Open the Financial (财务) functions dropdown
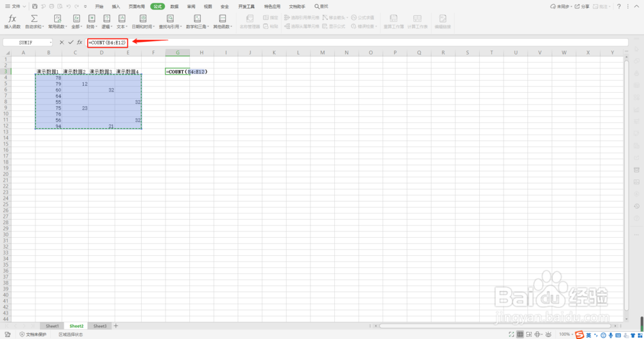 (91, 21)
